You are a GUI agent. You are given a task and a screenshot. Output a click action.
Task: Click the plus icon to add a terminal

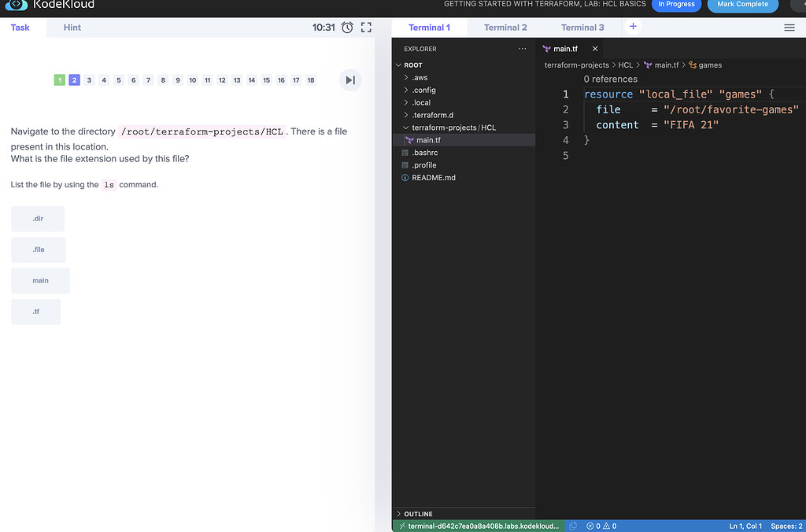point(633,26)
